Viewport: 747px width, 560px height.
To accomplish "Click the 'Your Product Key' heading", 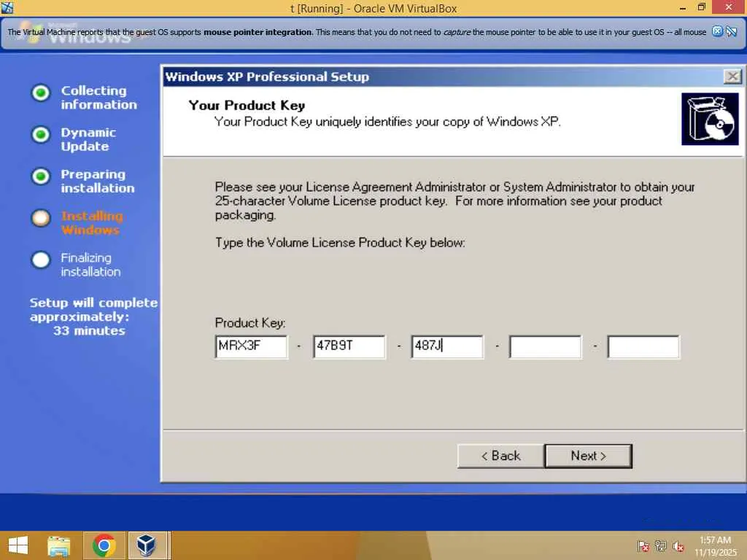I will point(247,105).
